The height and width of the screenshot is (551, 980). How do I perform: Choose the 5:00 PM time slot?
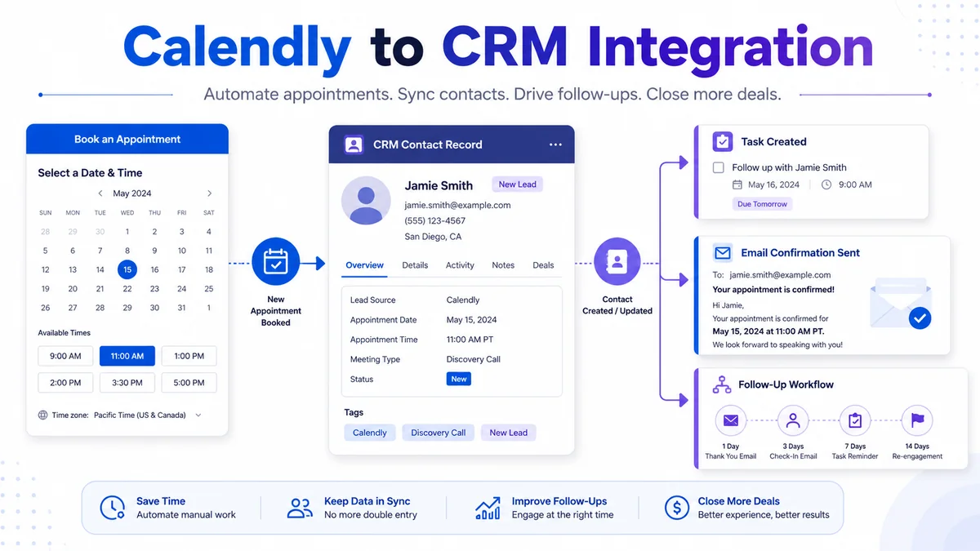[x=189, y=382]
